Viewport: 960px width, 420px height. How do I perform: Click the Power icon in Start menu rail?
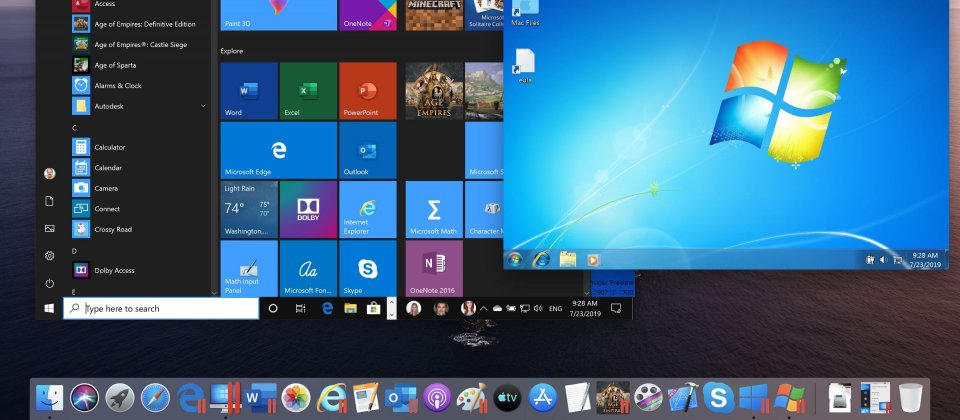50,283
